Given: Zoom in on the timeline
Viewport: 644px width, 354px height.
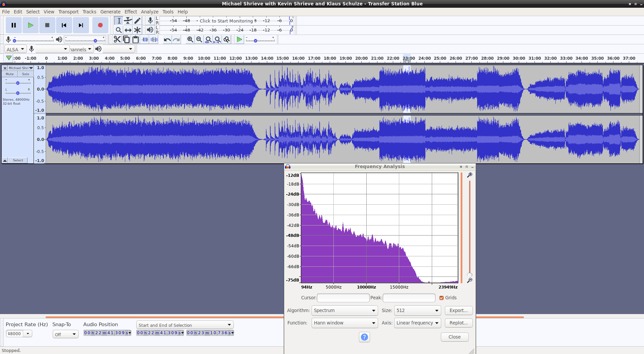Looking at the screenshot, I should click(190, 40).
